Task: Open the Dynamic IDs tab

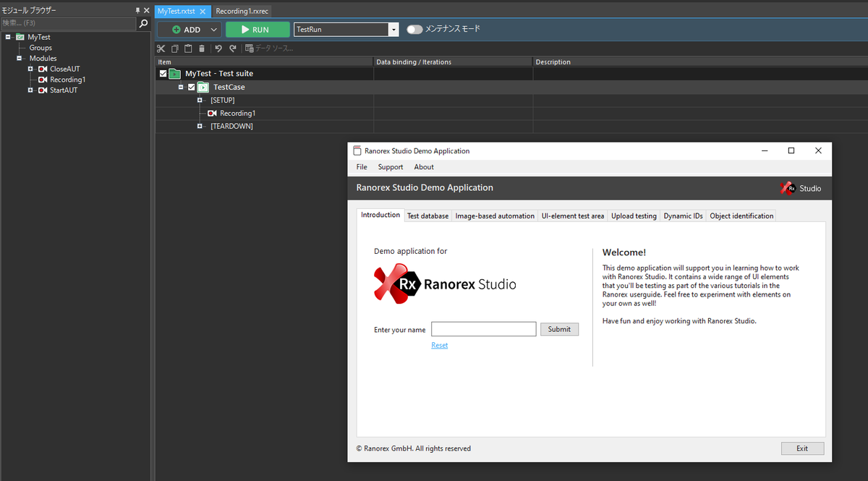Action: click(x=684, y=216)
